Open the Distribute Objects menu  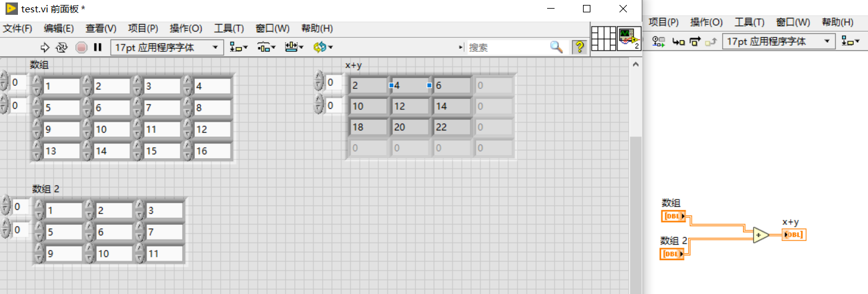point(266,47)
